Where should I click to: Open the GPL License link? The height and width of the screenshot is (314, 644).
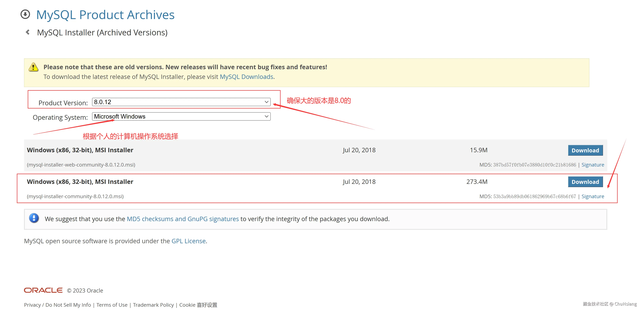click(189, 241)
